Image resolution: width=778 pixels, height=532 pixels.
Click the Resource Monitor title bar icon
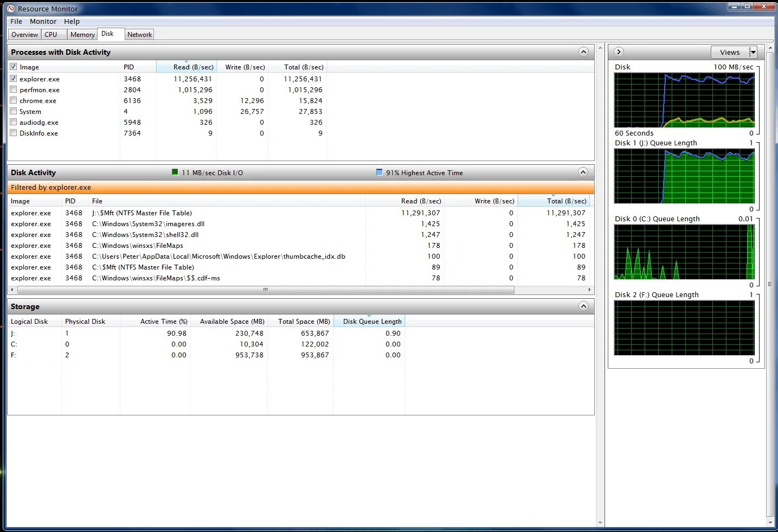11,9
